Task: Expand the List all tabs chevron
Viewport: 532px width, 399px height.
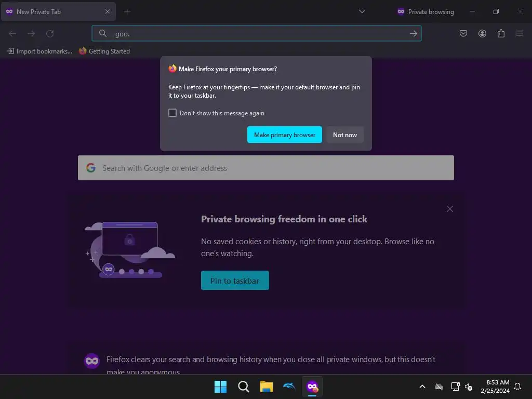Action: coord(362,11)
